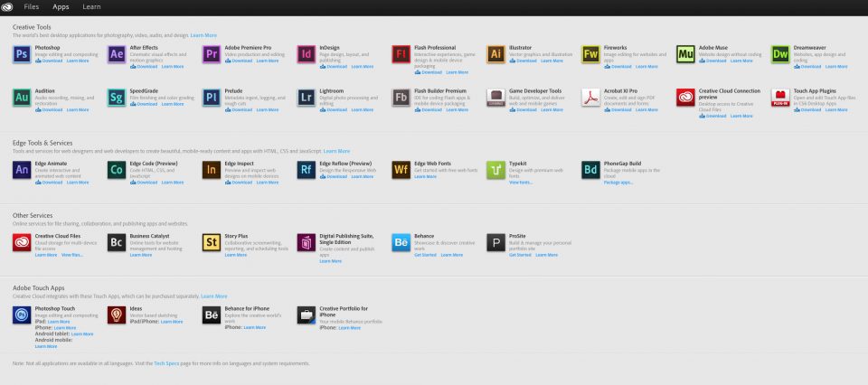868x385 pixels.
Task: Open the Files menu
Action: [x=32, y=7]
